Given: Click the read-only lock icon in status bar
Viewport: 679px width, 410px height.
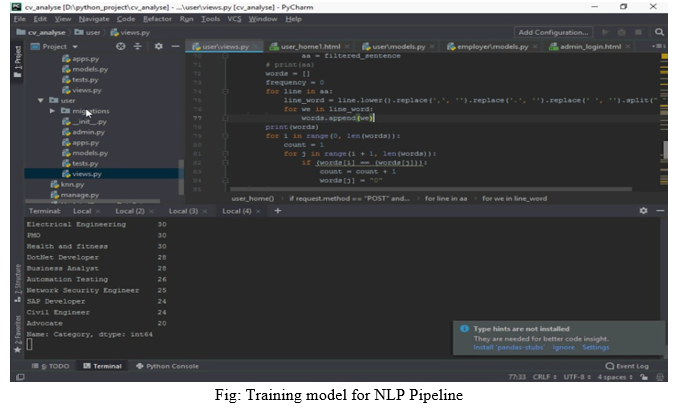Looking at the screenshot, I should tap(644, 377).
